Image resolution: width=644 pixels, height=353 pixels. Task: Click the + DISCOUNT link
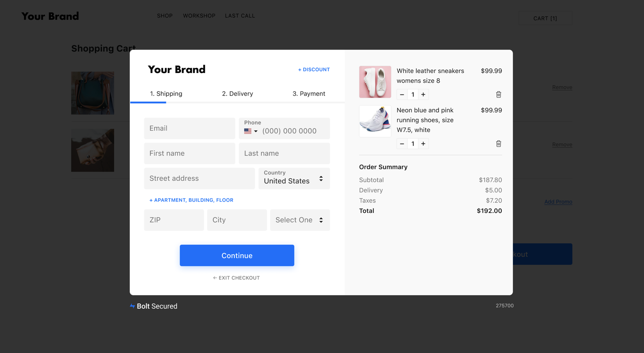coord(314,69)
